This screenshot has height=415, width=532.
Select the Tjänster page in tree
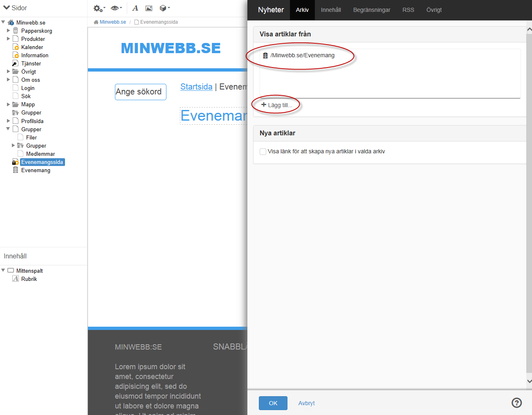(x=31, y=63)
